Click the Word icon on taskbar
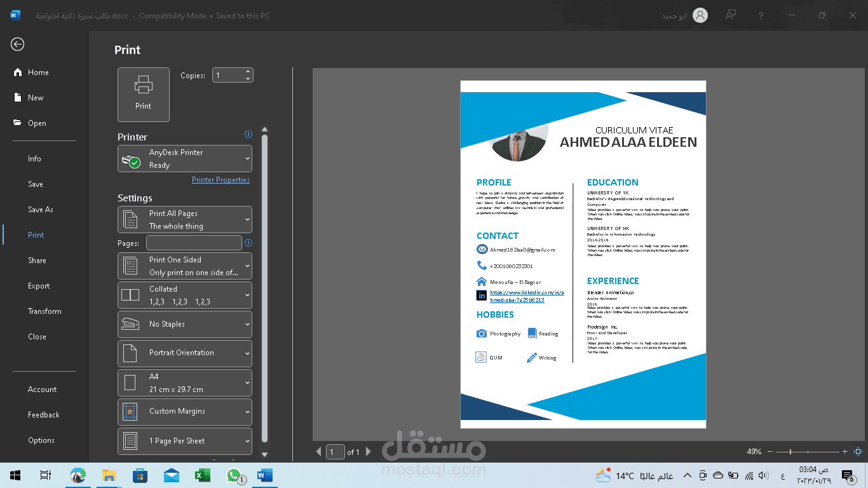The width and height of the screenshot is (868, 488). [x=264, y=475]
